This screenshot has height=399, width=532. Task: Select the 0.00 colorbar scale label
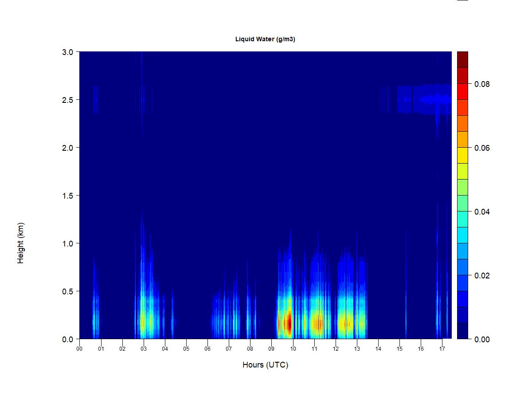(x=482, y=339)
